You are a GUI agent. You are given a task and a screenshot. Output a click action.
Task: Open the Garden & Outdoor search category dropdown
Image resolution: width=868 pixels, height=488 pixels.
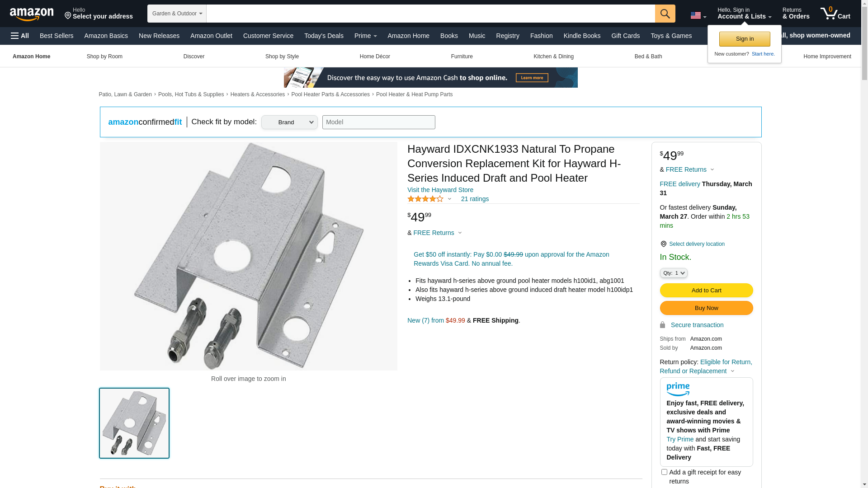coord(177,14)
